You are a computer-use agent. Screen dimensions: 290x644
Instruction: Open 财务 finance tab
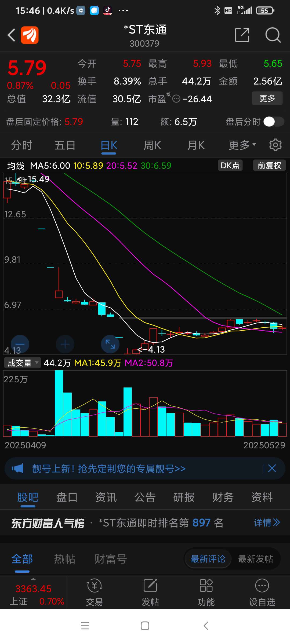tap(223, 497)
